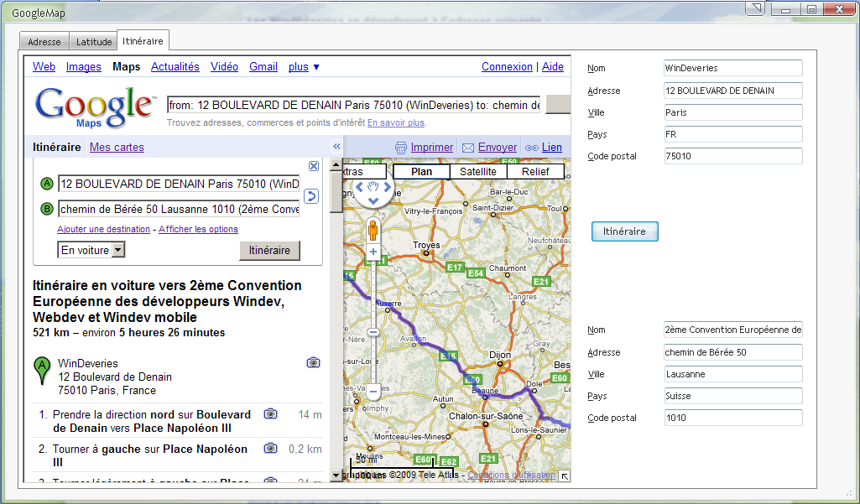Click the Ville field containing Paris
Screen dimensions: 860x504
pos(733,112)
